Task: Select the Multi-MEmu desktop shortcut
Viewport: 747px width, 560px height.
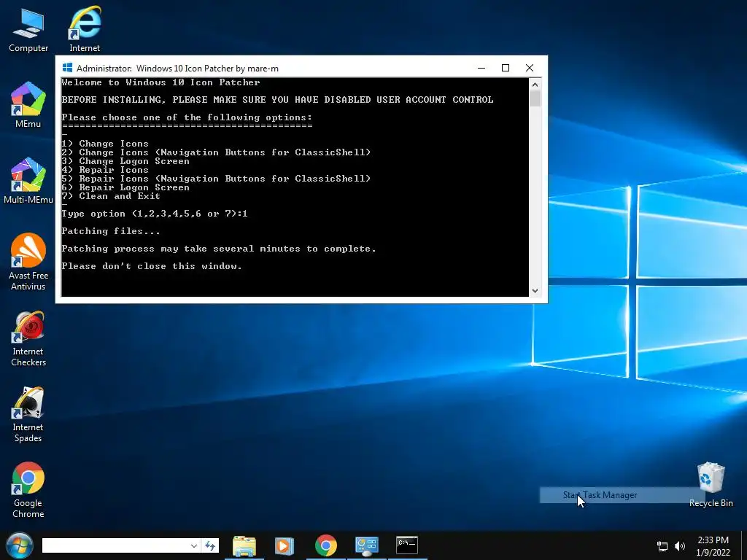Action: tap(28, 181)
